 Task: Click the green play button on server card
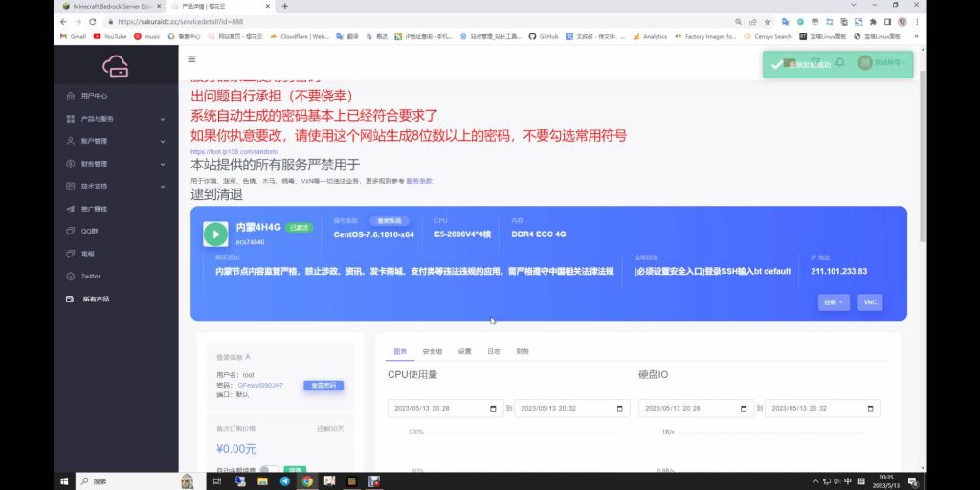pyautogui.click(x=215, y=233)
